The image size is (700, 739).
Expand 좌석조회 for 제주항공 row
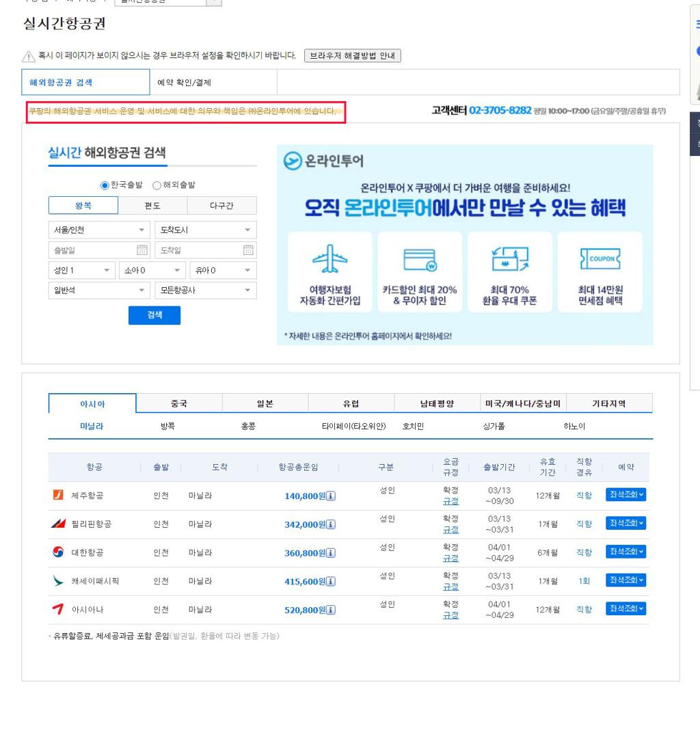pos(625,494)
